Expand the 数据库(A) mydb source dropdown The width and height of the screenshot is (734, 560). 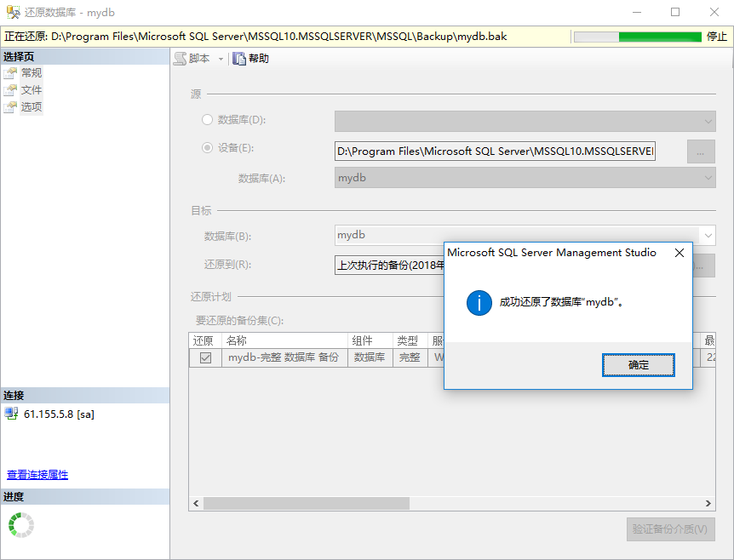coord(708,178)
